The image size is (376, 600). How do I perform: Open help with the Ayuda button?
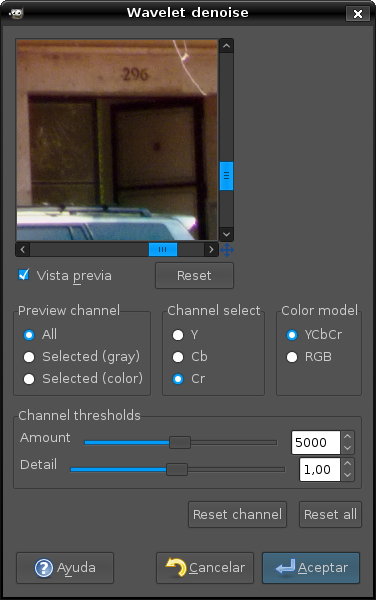pyautogui.click(x=65, y=567)
